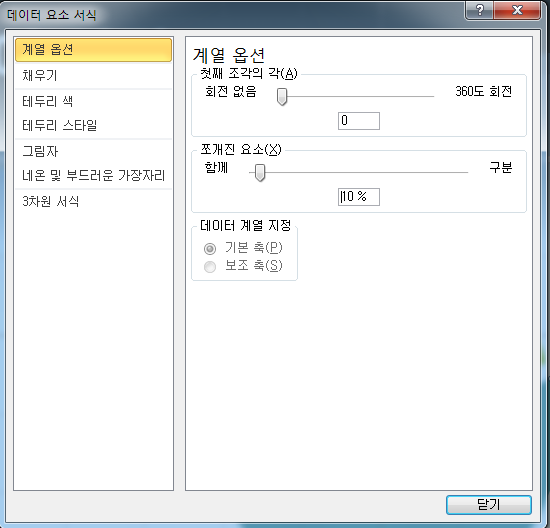Click the 데이터 요소 서식 title bar

(x=232, y=15)
